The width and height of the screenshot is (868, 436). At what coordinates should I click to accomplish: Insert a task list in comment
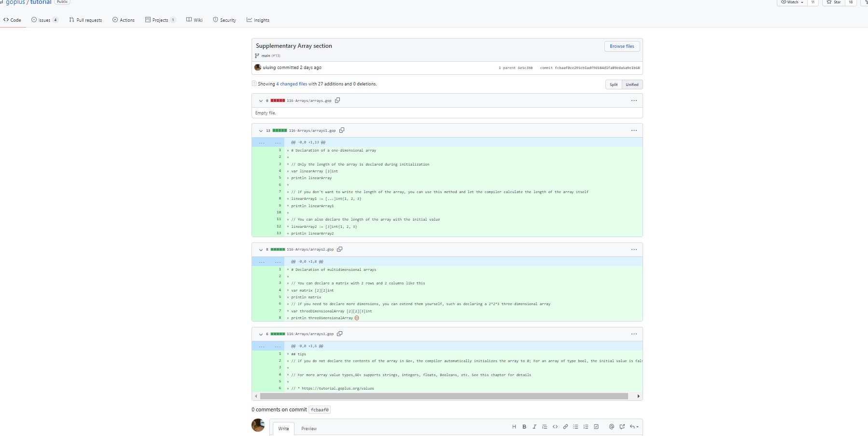[x=596, y=427]
